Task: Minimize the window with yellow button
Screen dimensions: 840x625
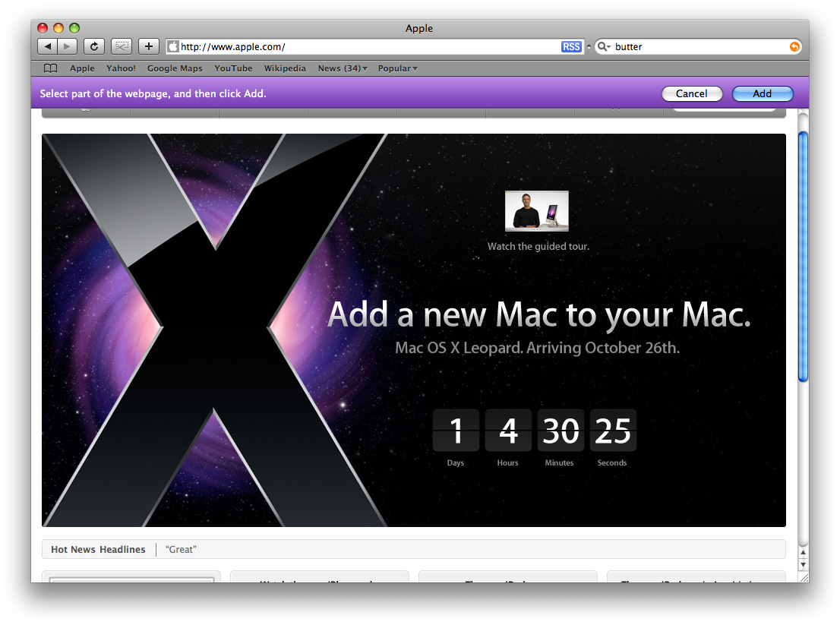Action: pyautogui.click(x=58, y=28)
